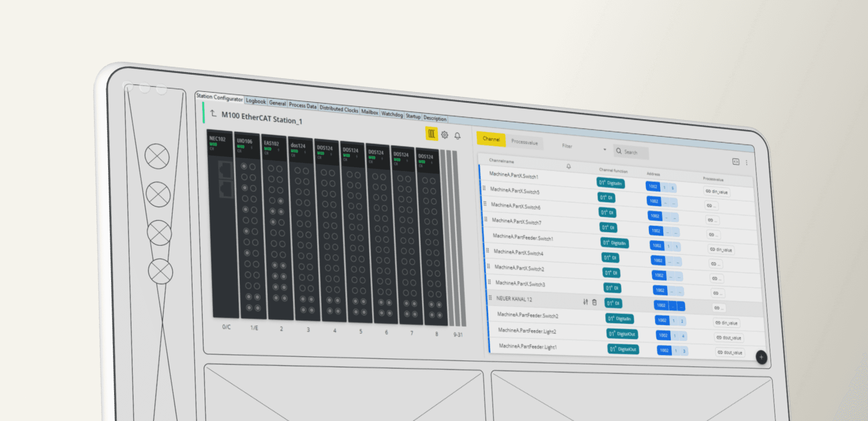Click the din_value link chip of MachineA.PartFeeder.Switch2
The width and height of the screenshot is (868, 421).
726,323
